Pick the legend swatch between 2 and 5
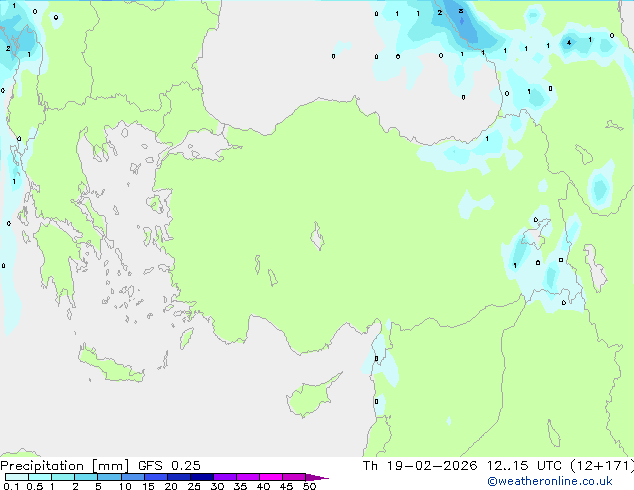 (x=86, y=477)
